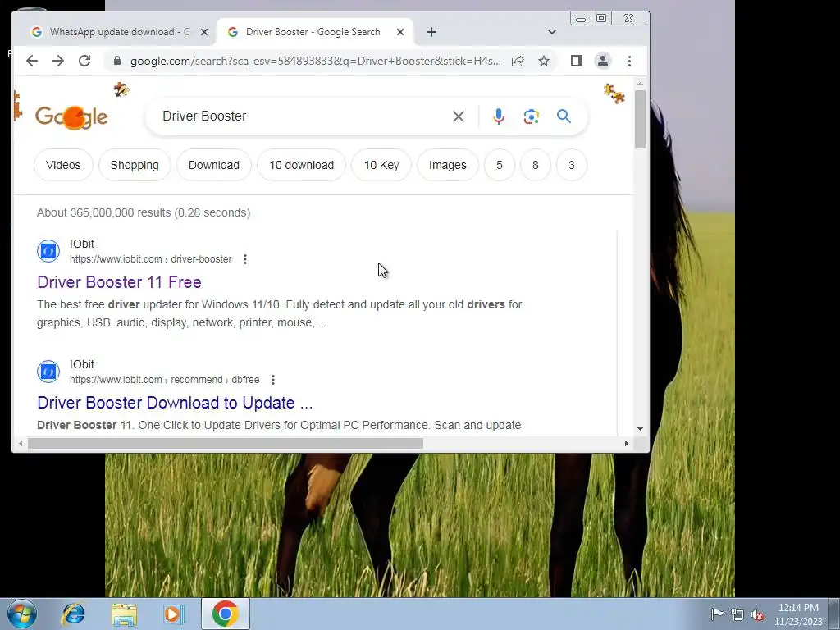The width and height of the screenshot is (840, 630).
Task: Click the iobit.com driver-booster URL text
Action: 151,259
